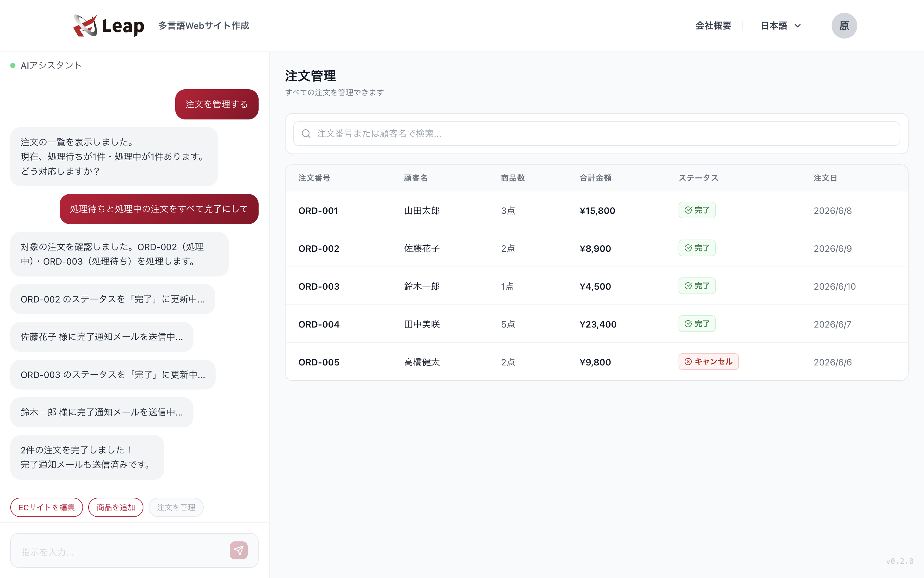Select order ORD-005
Screen dimensions: 924x578
pos(596,362)
